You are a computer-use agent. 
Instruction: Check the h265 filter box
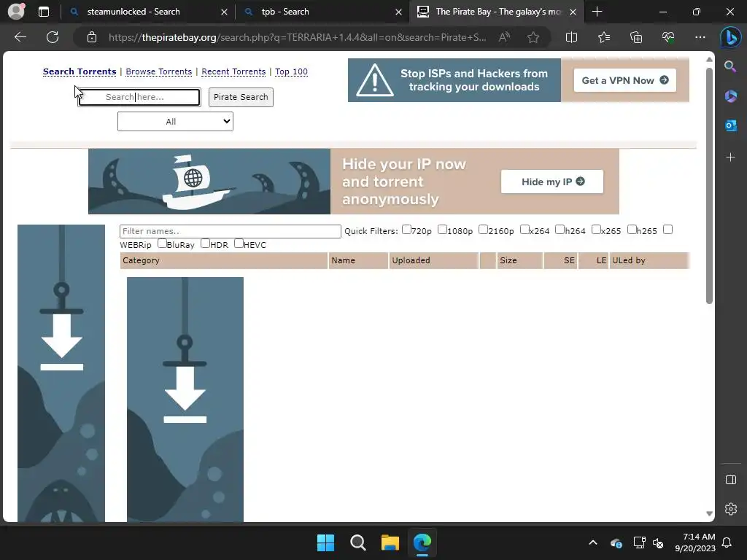pyautogui.click(x=632, y=230)
